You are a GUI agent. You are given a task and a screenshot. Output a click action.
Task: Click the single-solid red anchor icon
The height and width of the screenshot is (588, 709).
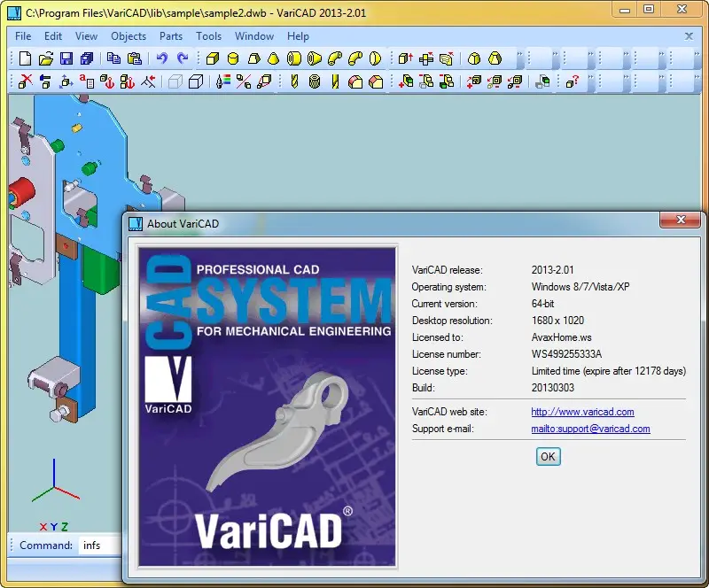[106, 81]
